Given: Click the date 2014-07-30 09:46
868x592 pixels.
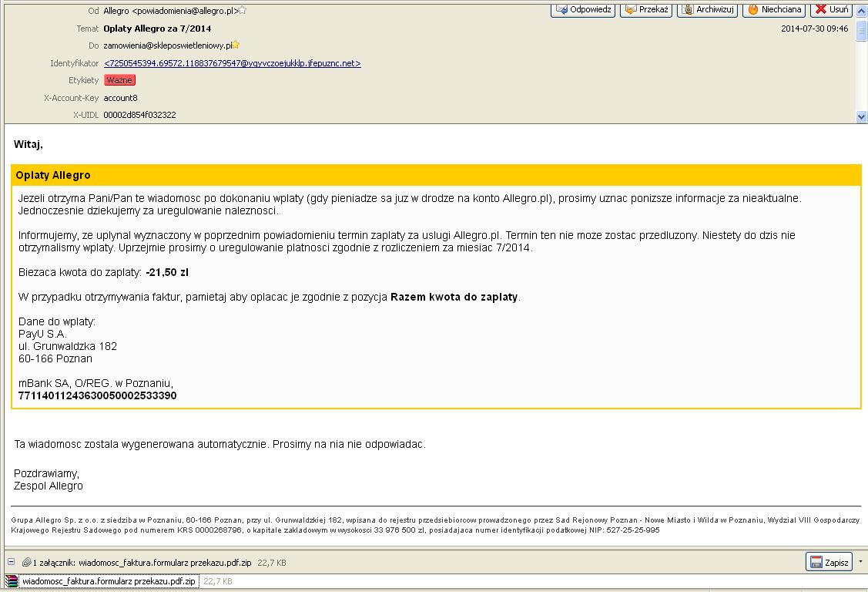Looking at the screenshot, I should point(814,29).
